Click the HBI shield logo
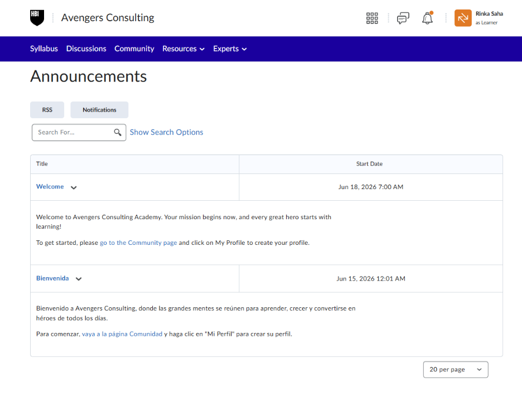Image resolution: width=522 pixels, height=420 pixels. (37, 18)
